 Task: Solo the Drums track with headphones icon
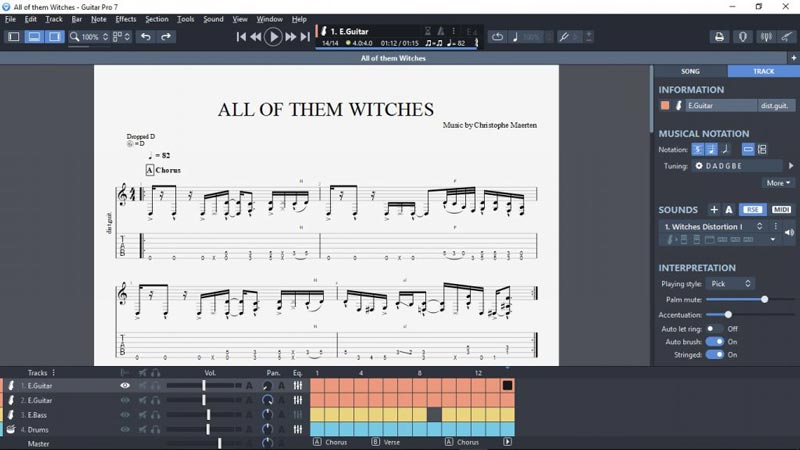156,430
